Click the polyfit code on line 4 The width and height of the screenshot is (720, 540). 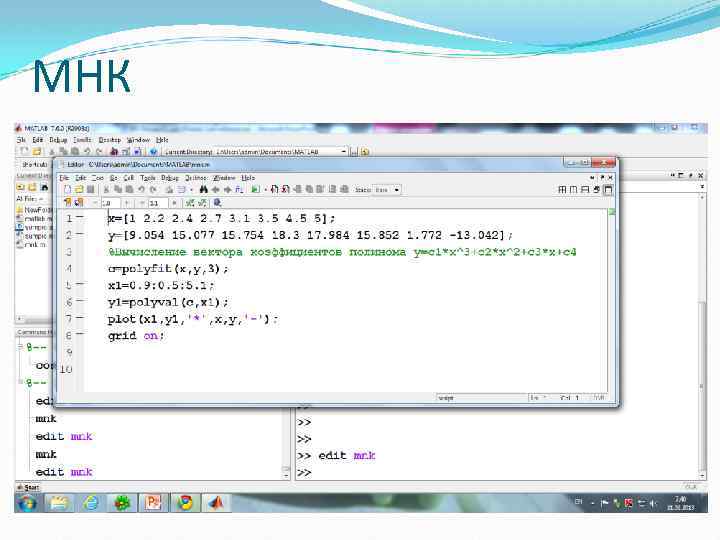[x=168, y=269]
